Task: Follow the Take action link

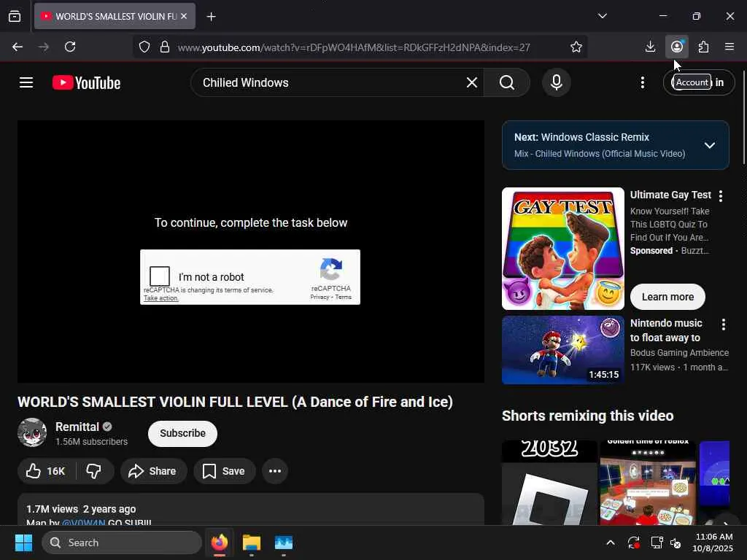Action: click(x=161, y=298)
